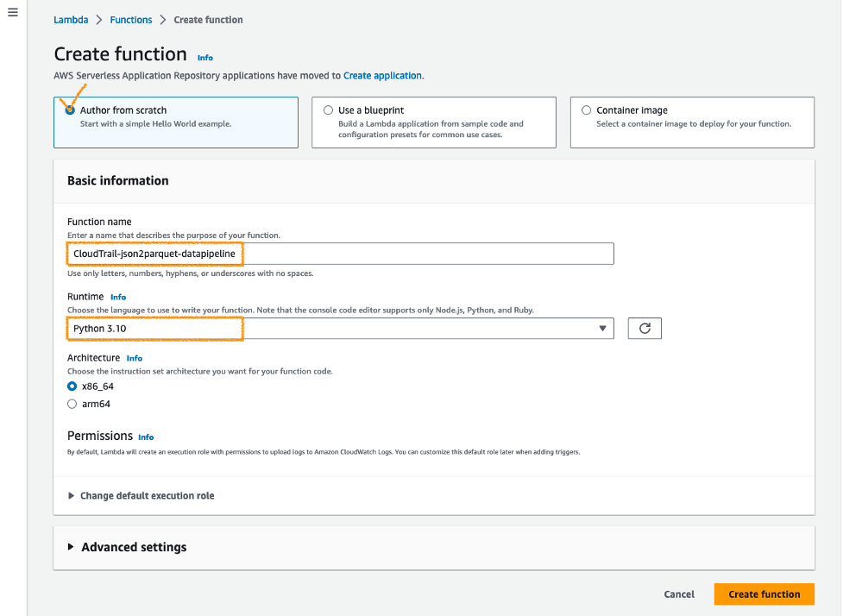The image size is (843, 616).
Task: Click the Function name label
Action: [99, 222]
